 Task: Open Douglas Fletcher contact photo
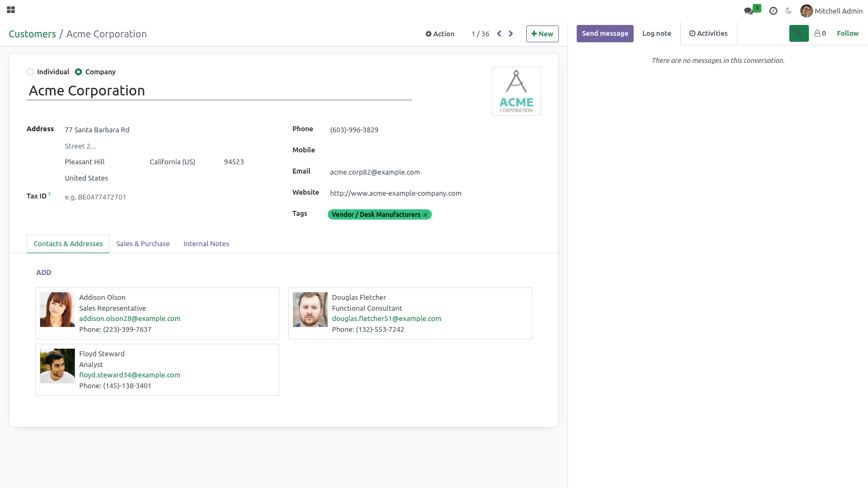pos(310,310)
